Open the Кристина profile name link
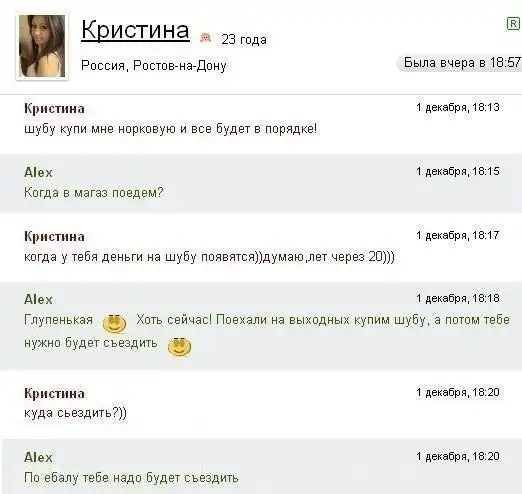Viewport: 522px width, 494px height. coord(135,30)
